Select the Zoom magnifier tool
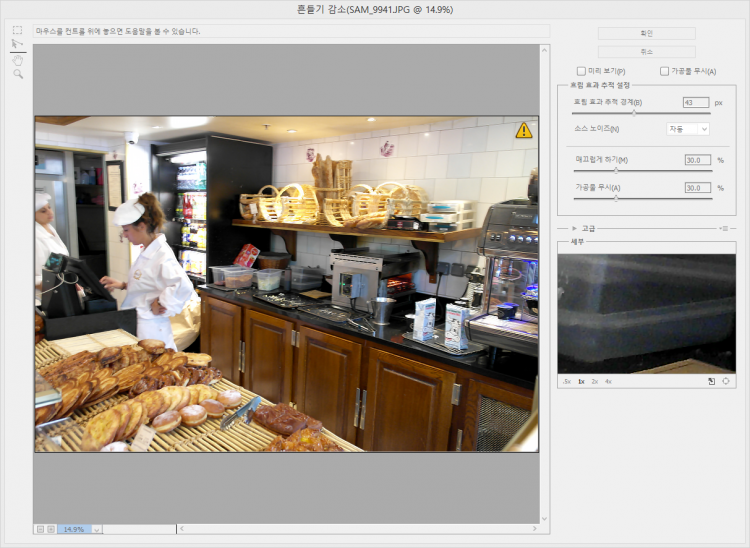The width and height of the screenshot is (750, 548). [x=17, y=74]
